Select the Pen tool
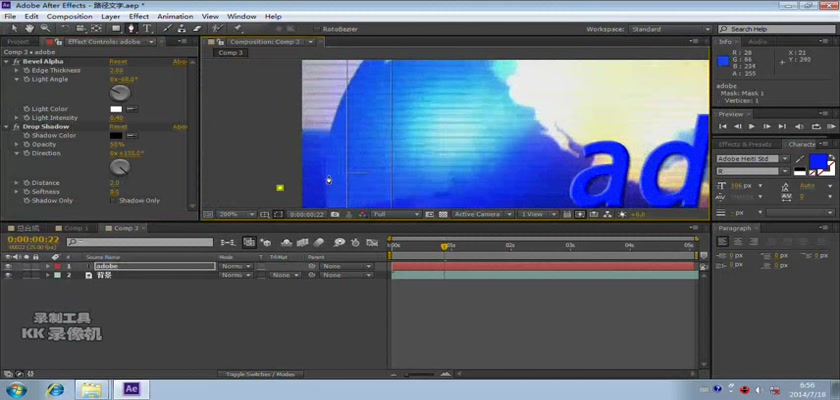The height and width of the screenshot is (400, 840). click(x=131, y=28)
